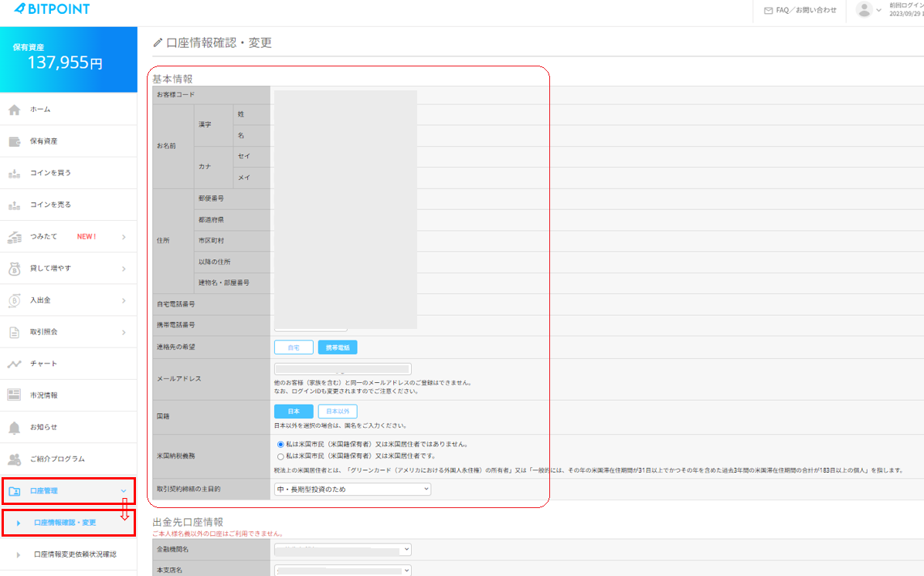This screenshot has width=924, height=576.
Task: Click the pencil icon beside page title
Action: pos(158,42)
